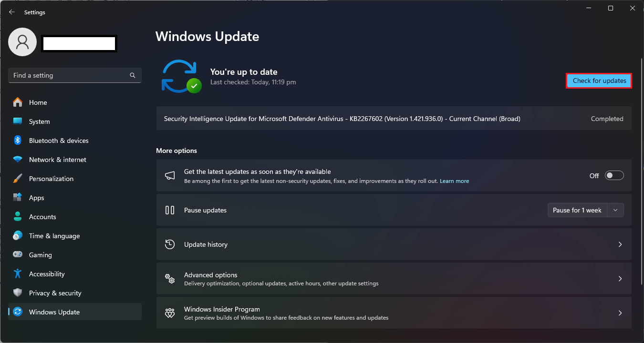The width and height of the screenshot is (644, 343).
Task: Go to Home settings page
Action: pos(75,102)
